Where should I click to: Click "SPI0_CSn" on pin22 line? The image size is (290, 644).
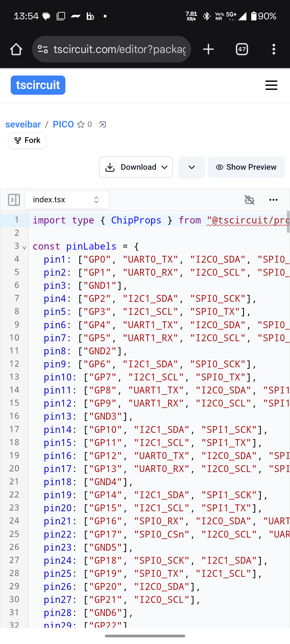coord(162,534)
